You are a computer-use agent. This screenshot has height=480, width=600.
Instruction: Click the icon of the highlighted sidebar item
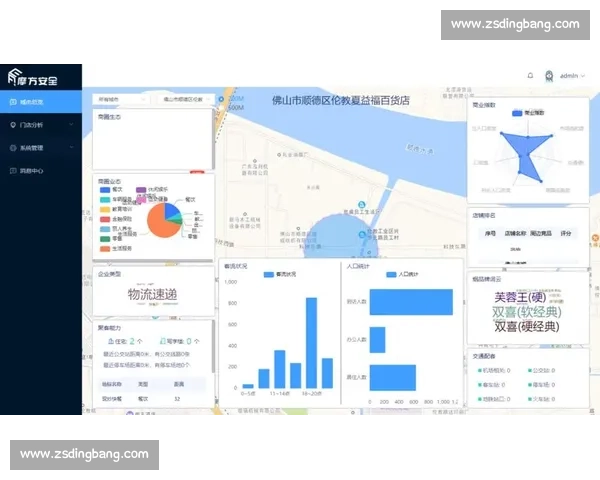[x=13, y=102]
